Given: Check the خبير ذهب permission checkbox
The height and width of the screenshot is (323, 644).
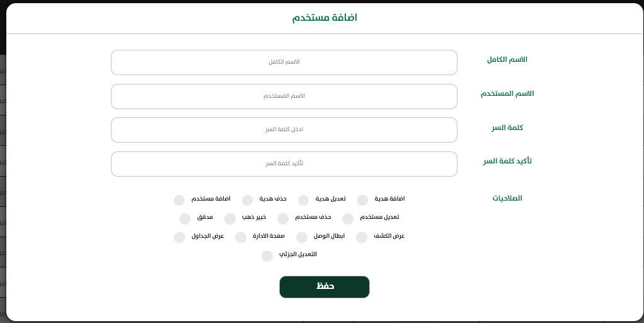Looking at the screenshot, I should [x=230, y=219].
